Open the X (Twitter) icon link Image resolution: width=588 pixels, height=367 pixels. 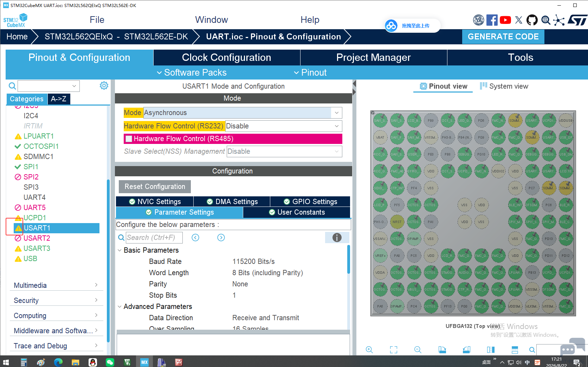point(519,20)
